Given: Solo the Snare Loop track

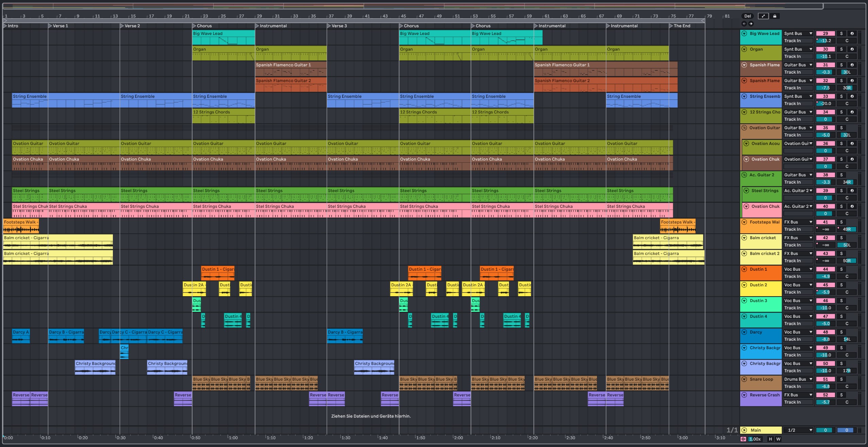Looking at the screenshot, I should (x=841, y=379).
